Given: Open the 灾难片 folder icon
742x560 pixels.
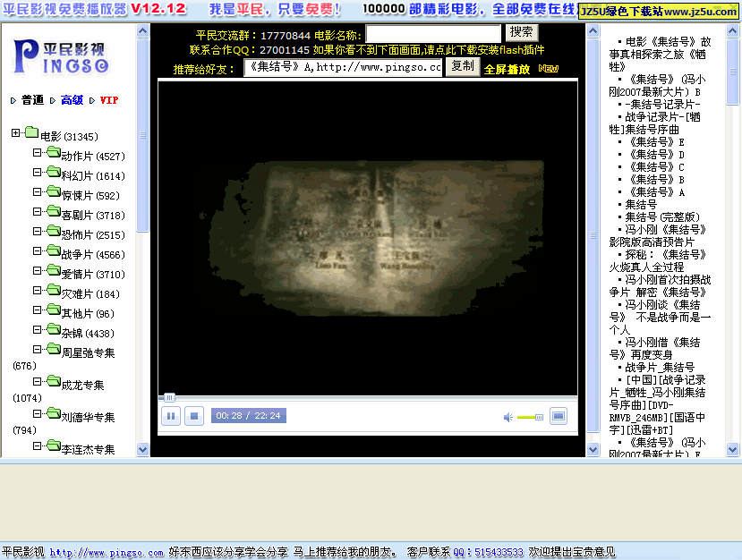Looking at the screenshot, I should (54, 290).
